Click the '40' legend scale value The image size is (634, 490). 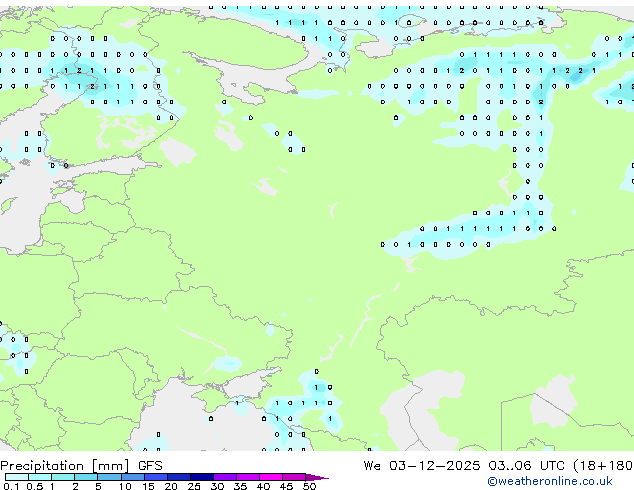point(263,486)
